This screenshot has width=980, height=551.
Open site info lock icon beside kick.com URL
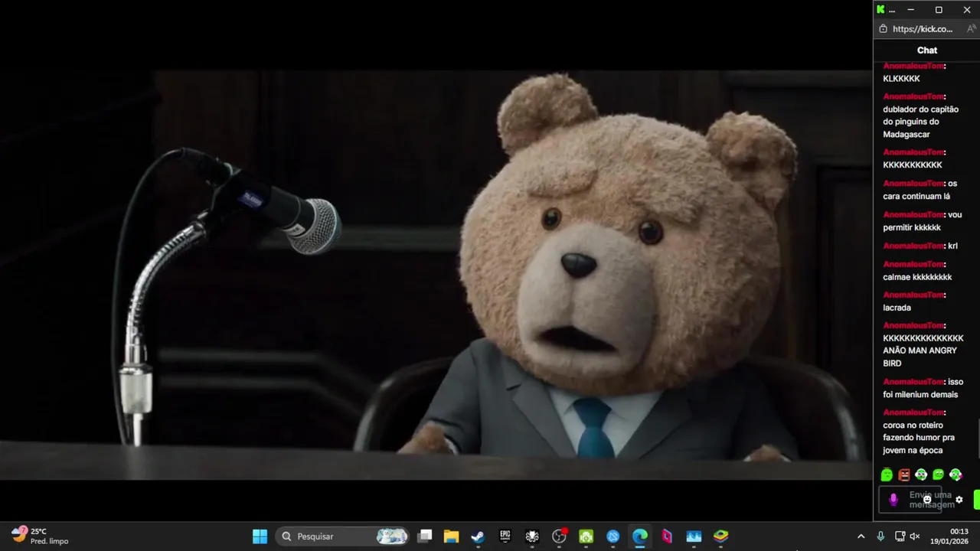click(x=883, y=29)
